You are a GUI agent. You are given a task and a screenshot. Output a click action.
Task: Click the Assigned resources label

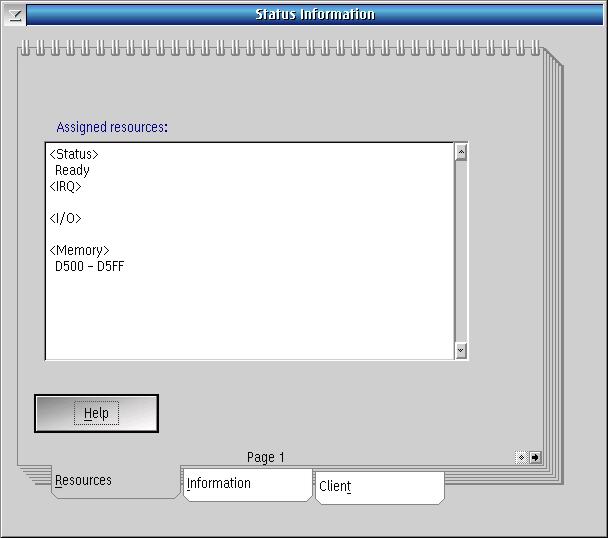point(112,127)
